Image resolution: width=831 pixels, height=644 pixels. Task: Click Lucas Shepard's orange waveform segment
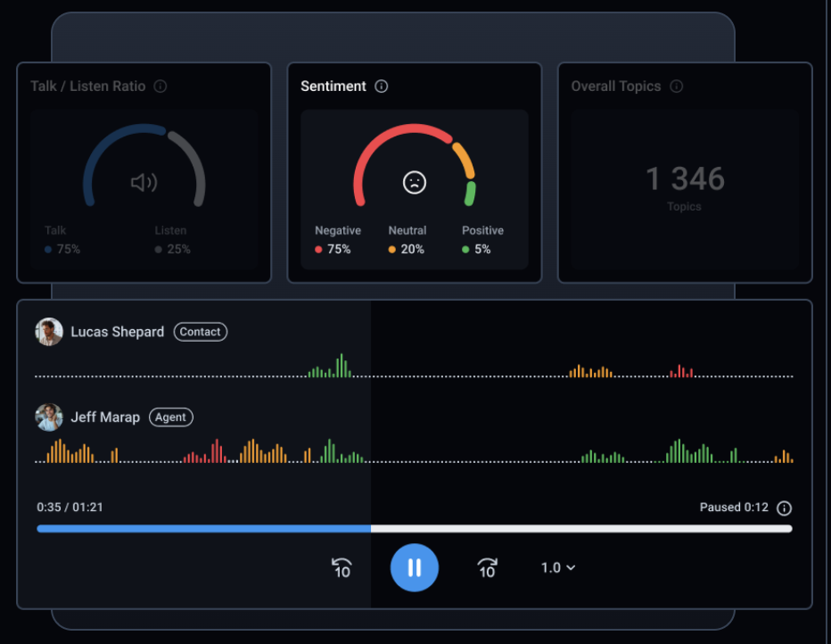click(590, 371)
